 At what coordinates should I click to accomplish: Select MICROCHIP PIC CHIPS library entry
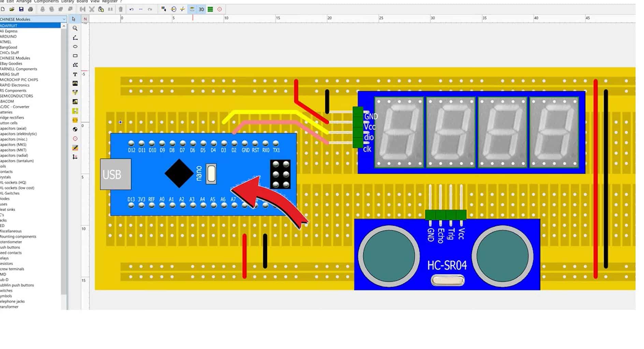19,80
